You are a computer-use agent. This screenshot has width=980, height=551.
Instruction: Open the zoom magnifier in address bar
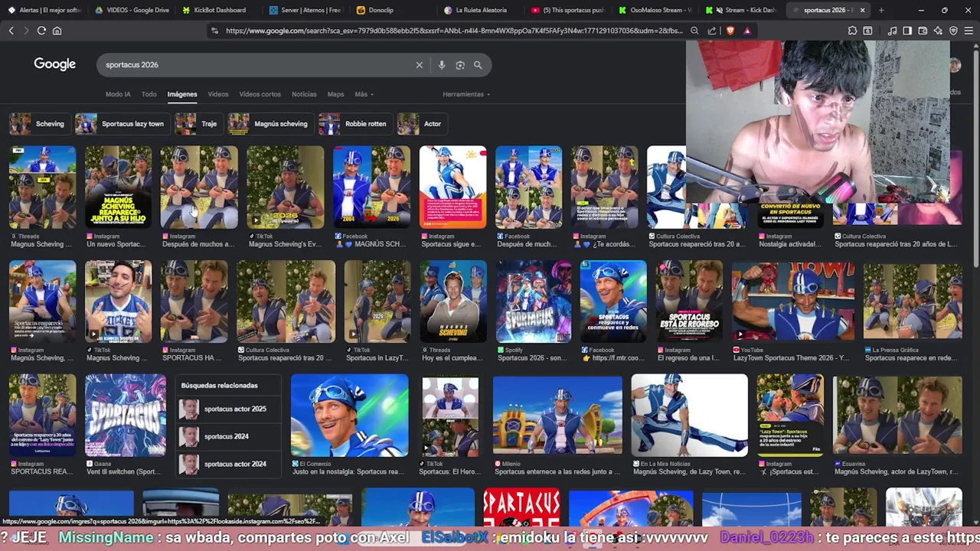pos(694,31)
